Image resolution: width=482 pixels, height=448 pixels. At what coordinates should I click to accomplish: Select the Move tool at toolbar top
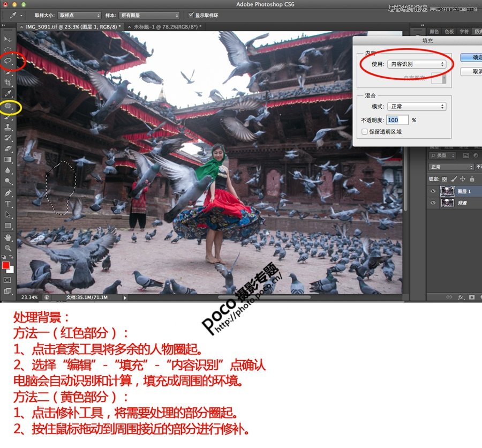(x=7, y=38)
